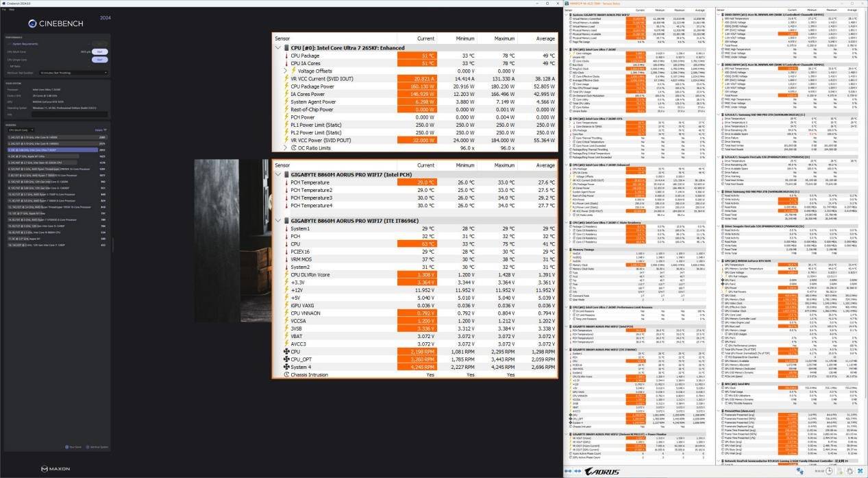Open the Help menu in Cinebench

tap(12, 10)
